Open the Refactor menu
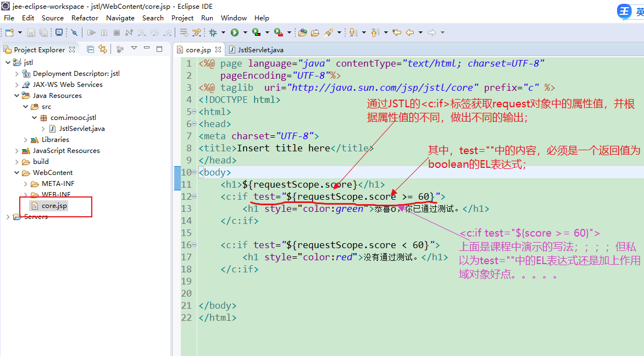 [x=85, y=18]
